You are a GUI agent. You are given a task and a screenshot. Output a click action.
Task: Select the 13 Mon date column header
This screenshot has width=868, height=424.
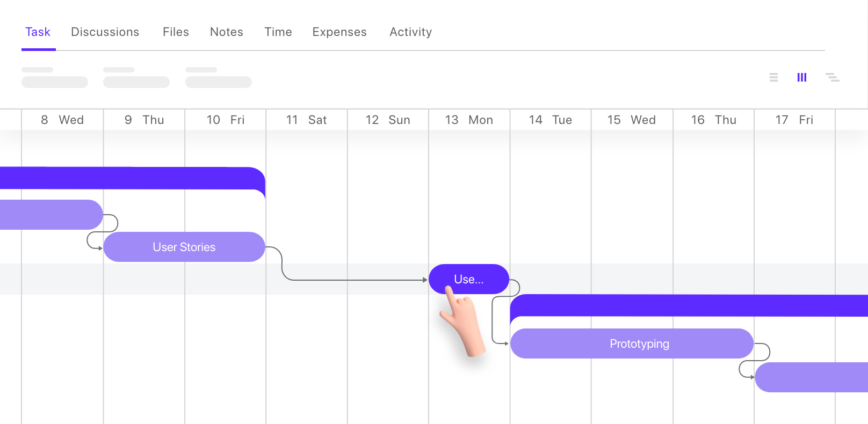pyautogui.click(x=469, y=120)
